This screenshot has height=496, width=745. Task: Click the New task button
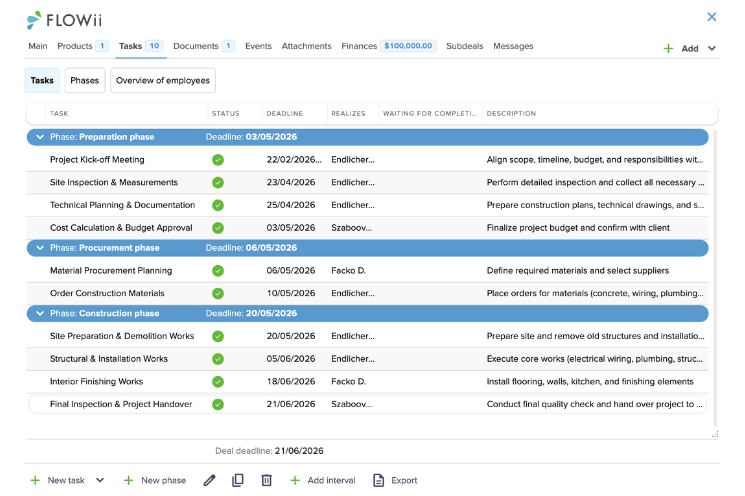pos(57,480)
